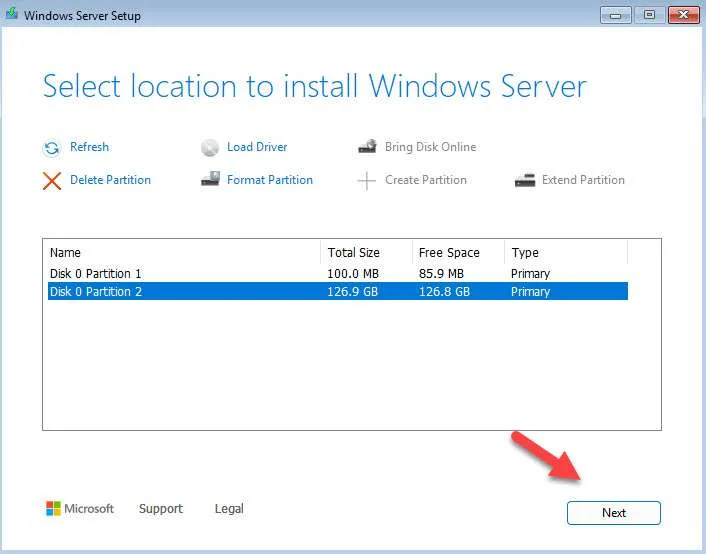Screen dimensions: 706x554
Task: Click the 126.8 GB free space cell
Action: (444, 291)
